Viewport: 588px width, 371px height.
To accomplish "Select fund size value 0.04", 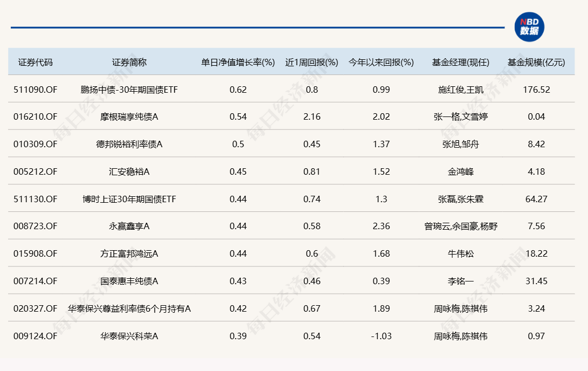I will pos(536,116).
